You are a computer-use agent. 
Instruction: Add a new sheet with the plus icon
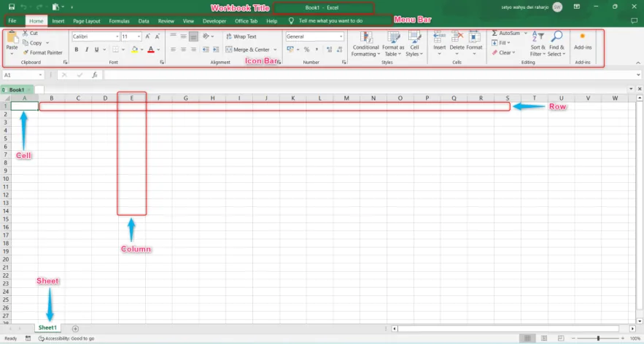(x=75, y=329)
